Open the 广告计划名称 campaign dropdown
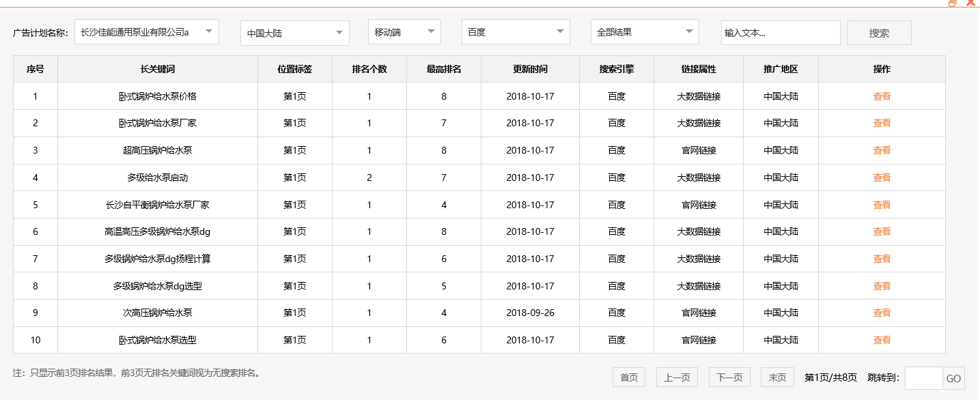Screen dimensions: 980x400 pyautogui.click(x=146, y=32)
